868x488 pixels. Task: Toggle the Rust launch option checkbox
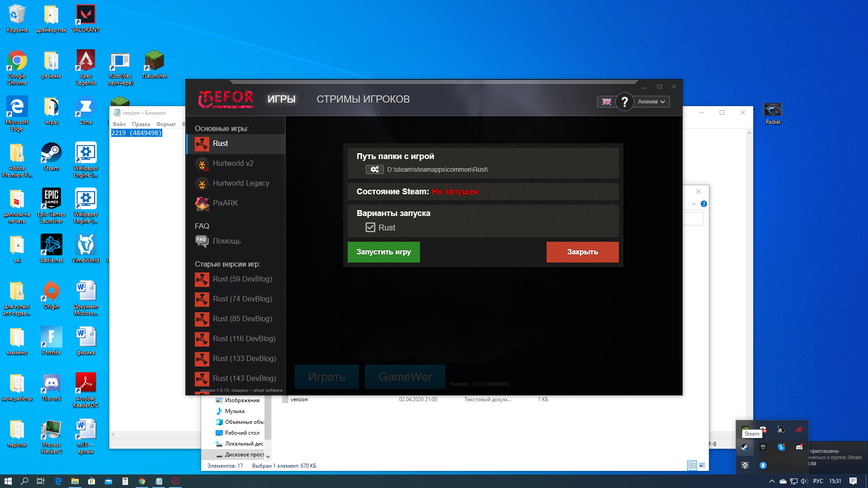click(x=370, y=227)
